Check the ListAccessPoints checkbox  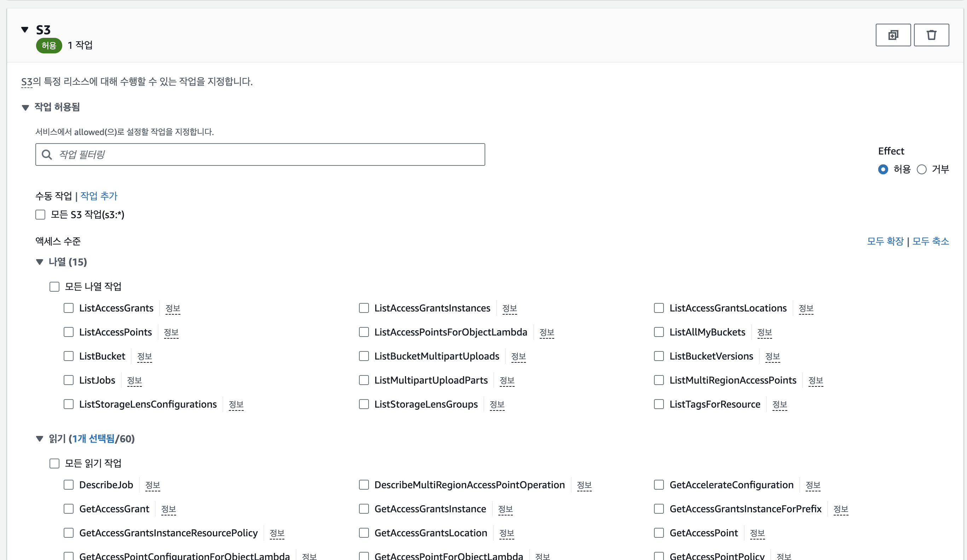69,332
